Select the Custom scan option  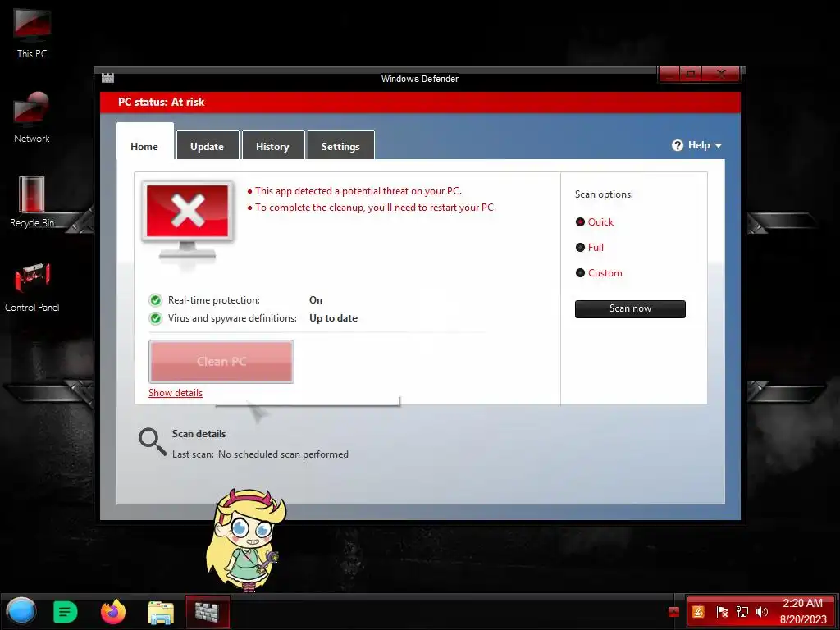(599, 272)
